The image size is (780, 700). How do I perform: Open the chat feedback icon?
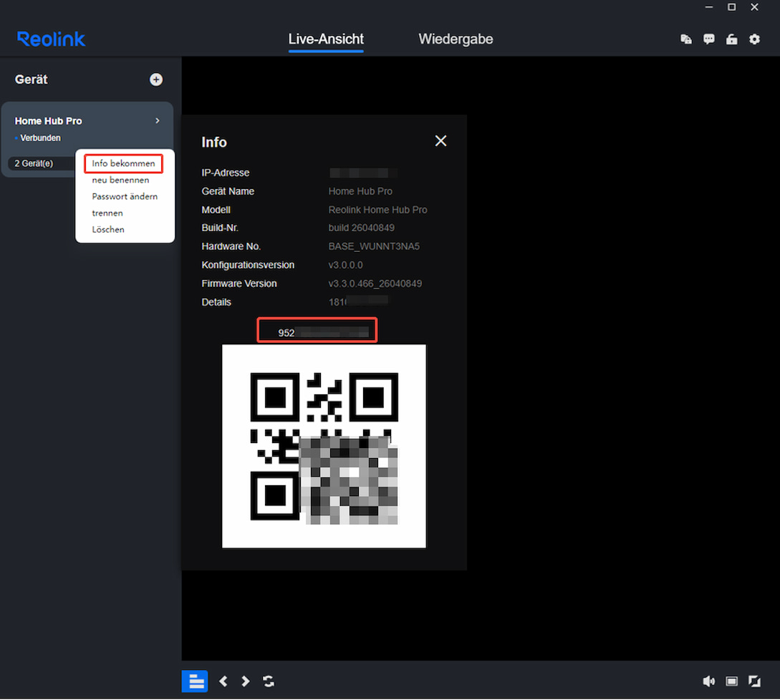[709, 39]
